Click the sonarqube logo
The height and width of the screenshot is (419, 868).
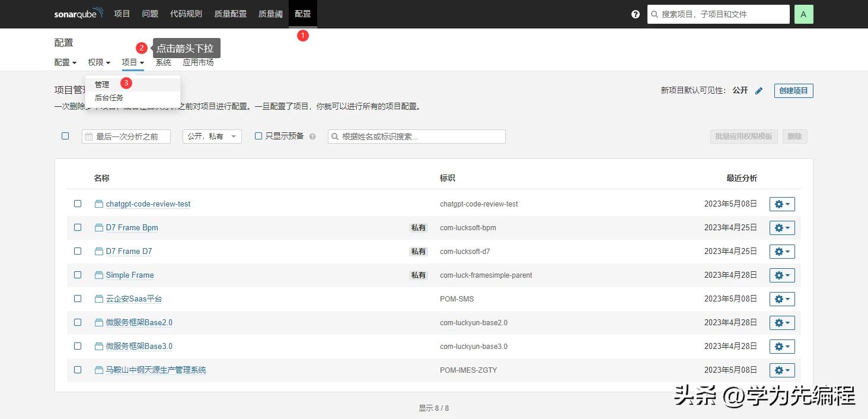pyautogui.click(x=78, y=13)
